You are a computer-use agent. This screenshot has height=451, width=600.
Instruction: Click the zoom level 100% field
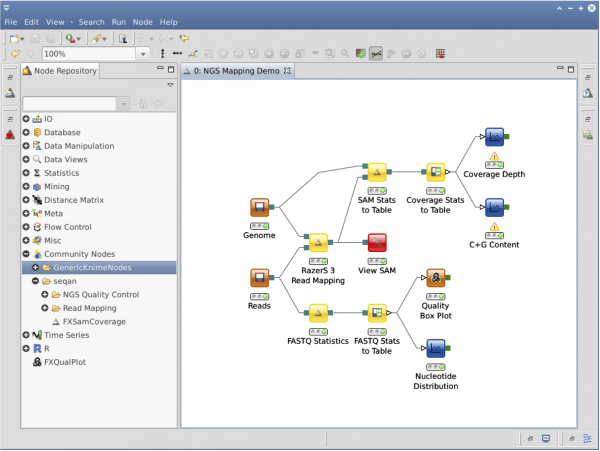coord(89,54)
